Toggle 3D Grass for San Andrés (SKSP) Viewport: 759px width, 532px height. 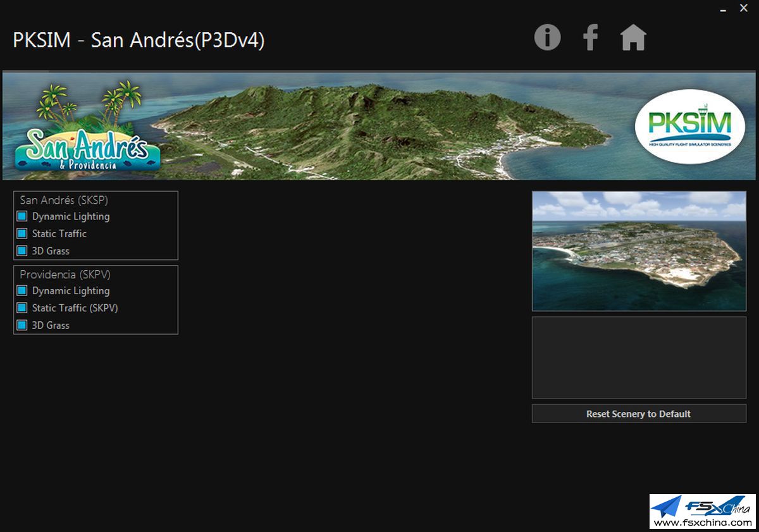22,251
